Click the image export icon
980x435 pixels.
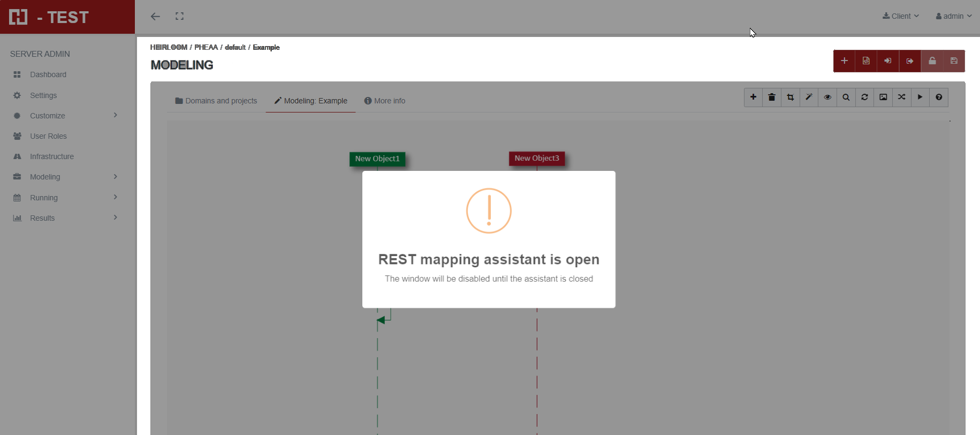883,97
